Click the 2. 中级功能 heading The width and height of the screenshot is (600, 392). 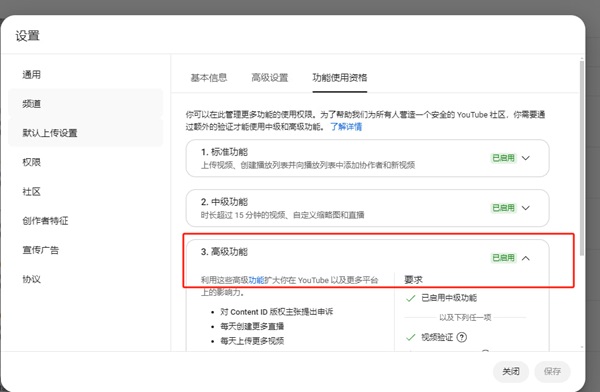pos(224,202)
